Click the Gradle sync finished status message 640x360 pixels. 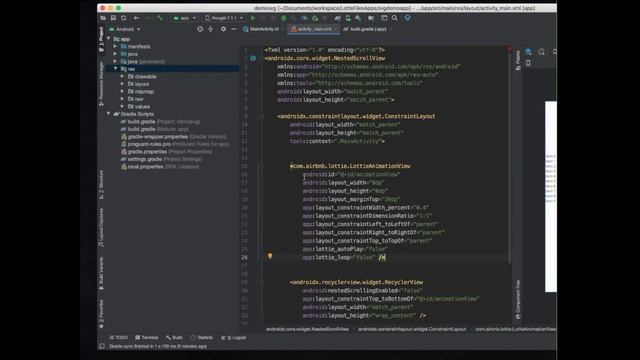158,346
